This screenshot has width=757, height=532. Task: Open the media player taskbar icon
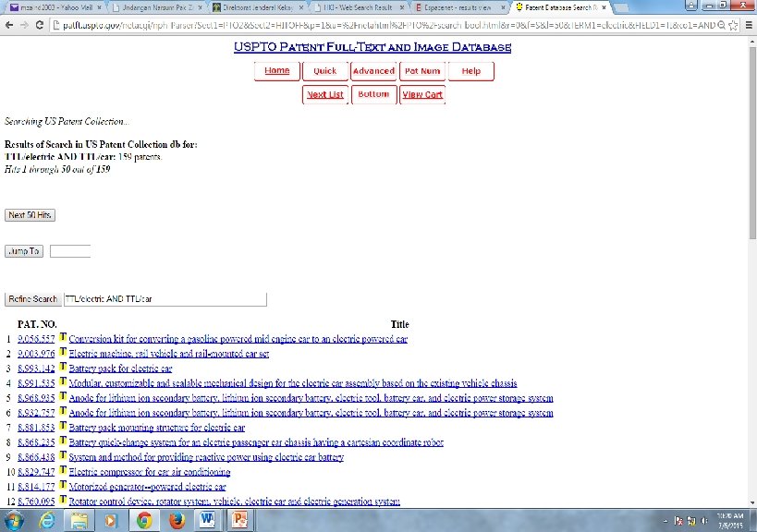pyautogui.click(x=111, y=520)
